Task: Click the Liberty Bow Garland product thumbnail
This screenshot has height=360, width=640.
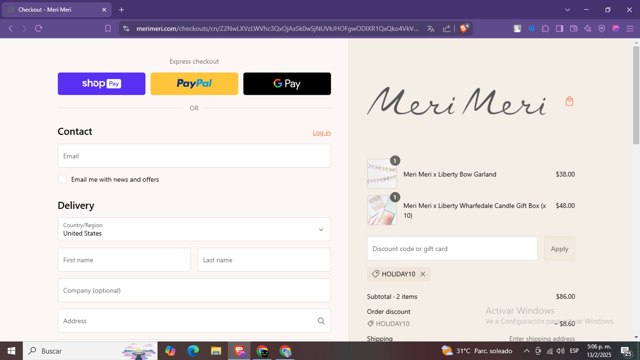Action: (x=382, y=173)
